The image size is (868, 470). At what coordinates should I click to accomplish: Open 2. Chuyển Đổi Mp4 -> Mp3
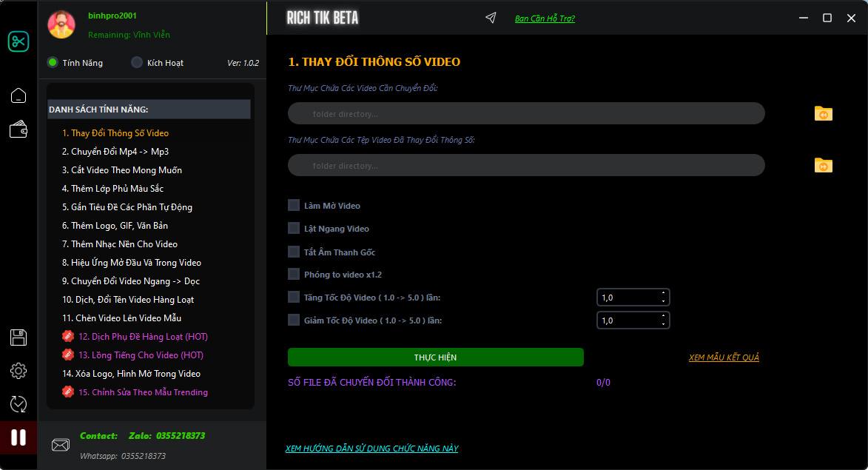pos(115,151)
